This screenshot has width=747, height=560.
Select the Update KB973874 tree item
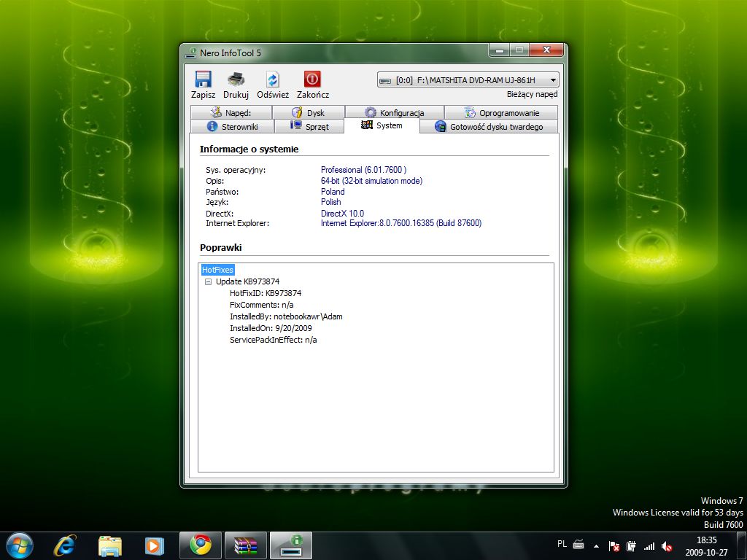pos(248,281)
